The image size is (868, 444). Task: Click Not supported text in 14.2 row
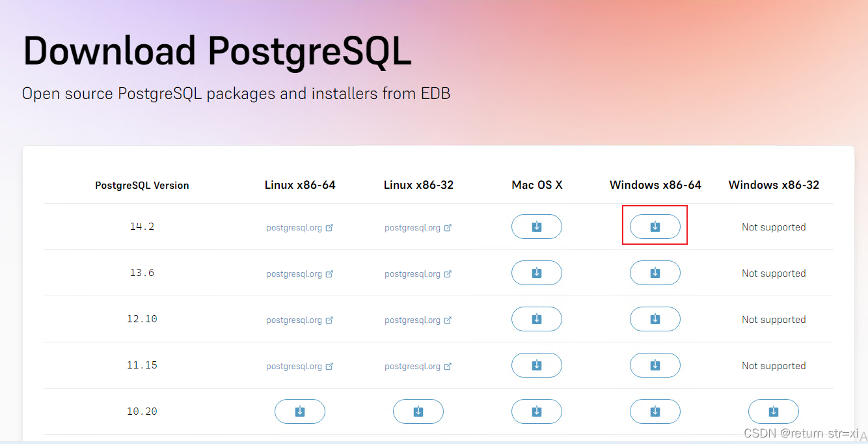(774, 227)
